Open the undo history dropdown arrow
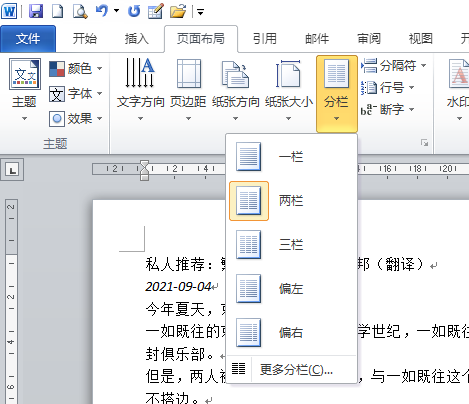The width and height of the screenshot is (469, 404). 116,11
